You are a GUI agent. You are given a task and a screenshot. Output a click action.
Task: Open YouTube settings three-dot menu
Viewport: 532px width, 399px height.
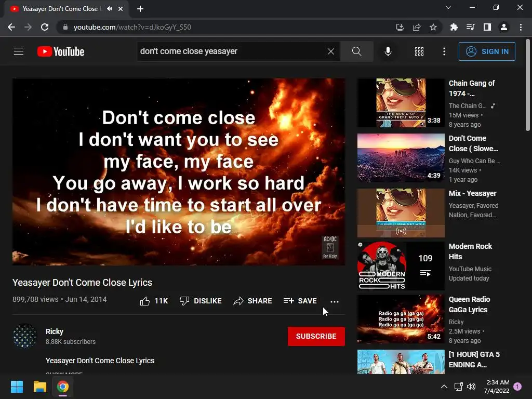[x=444, y=51]
